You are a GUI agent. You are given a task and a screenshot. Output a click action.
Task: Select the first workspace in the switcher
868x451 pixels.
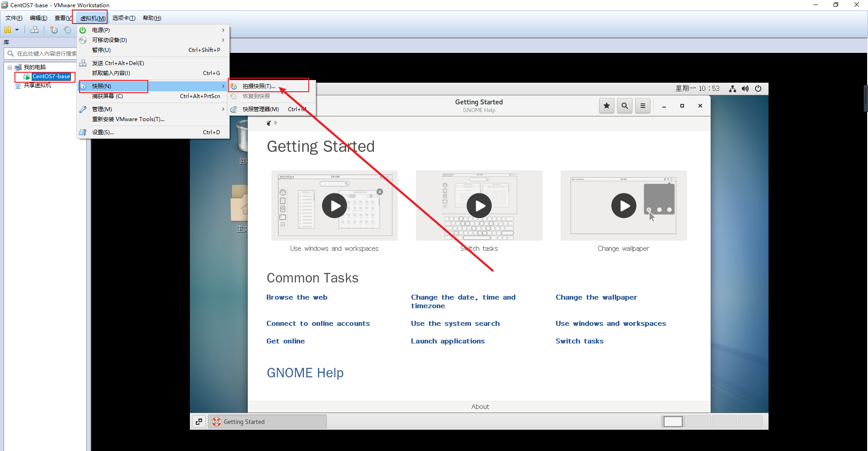pos(673,422)
